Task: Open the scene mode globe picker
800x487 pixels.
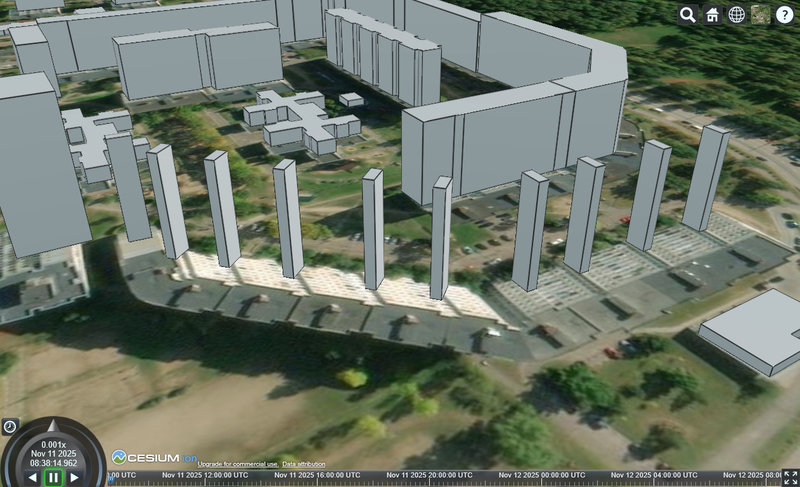Action: coord(736,14)
